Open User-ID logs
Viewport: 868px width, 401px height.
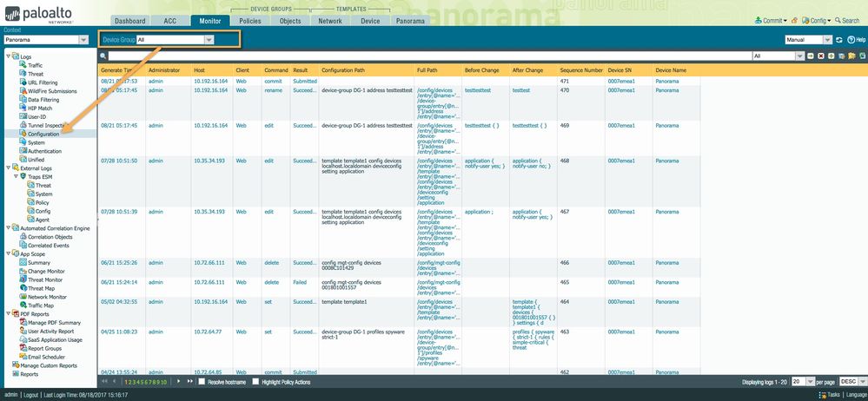click(36, 116)
